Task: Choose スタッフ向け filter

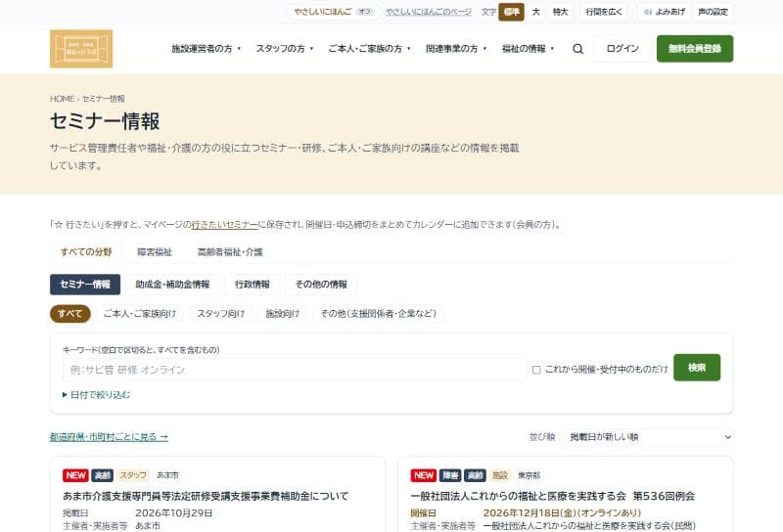Action: click(x=221, y=313)
